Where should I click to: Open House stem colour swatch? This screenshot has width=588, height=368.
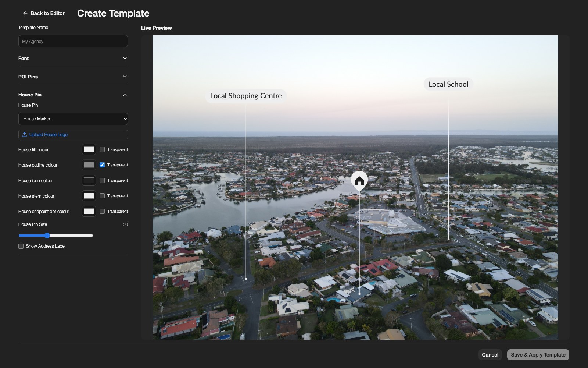coord(89,196)
